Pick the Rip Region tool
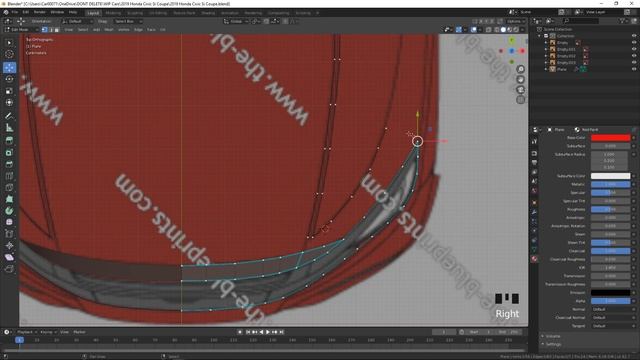The image size is (640, 360). click(9, 269)
